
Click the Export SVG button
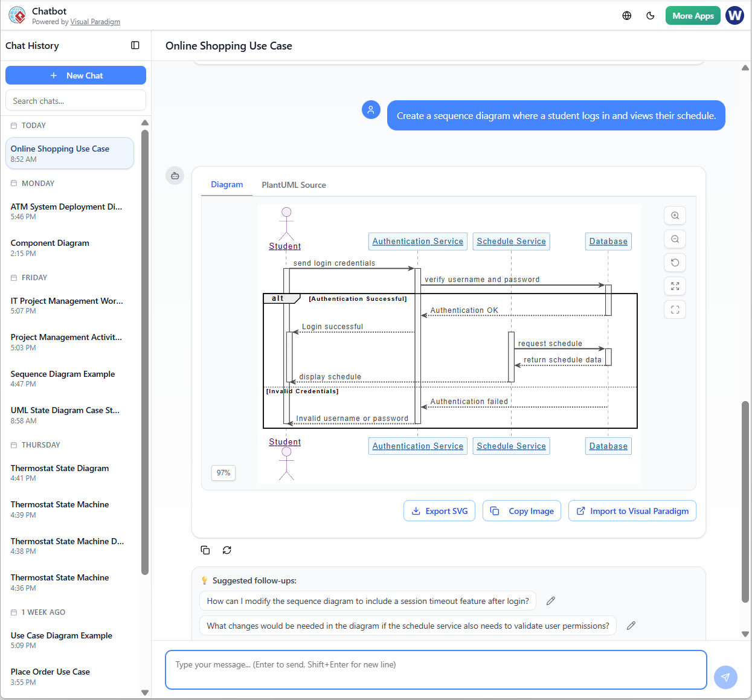439,511
